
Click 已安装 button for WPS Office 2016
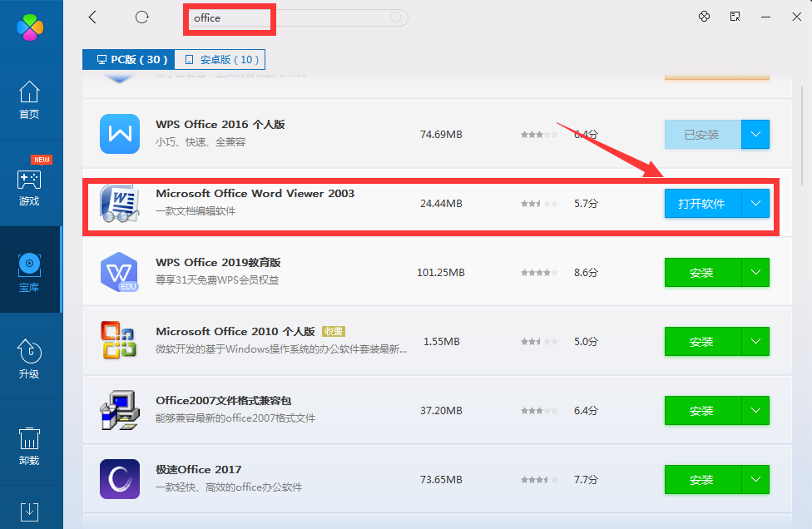click(703, 135)
